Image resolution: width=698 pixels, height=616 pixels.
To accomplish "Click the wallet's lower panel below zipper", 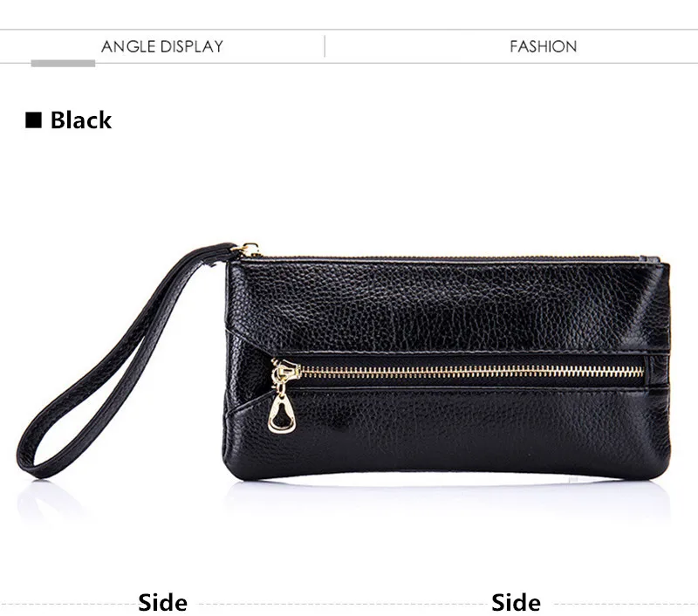I will coord(445,434).
